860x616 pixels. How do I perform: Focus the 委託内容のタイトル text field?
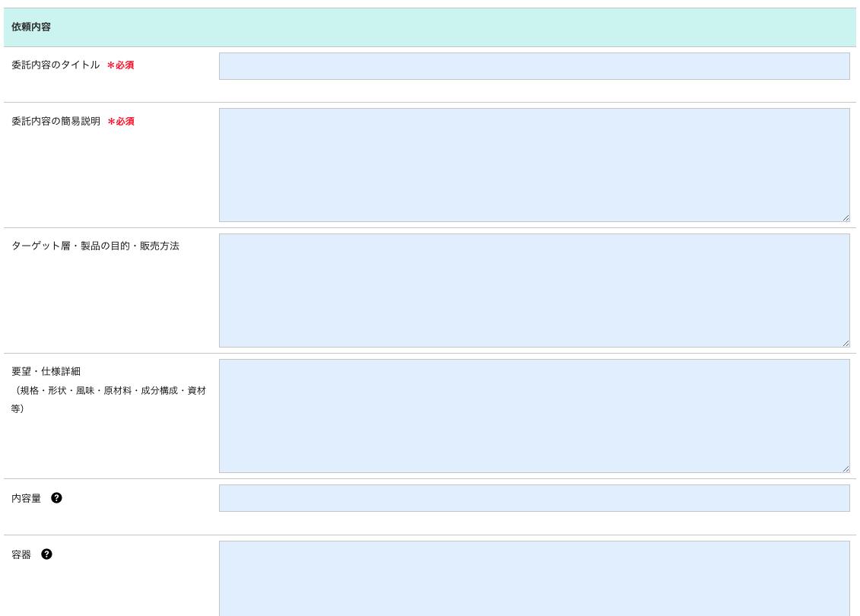tap(534, 66)
